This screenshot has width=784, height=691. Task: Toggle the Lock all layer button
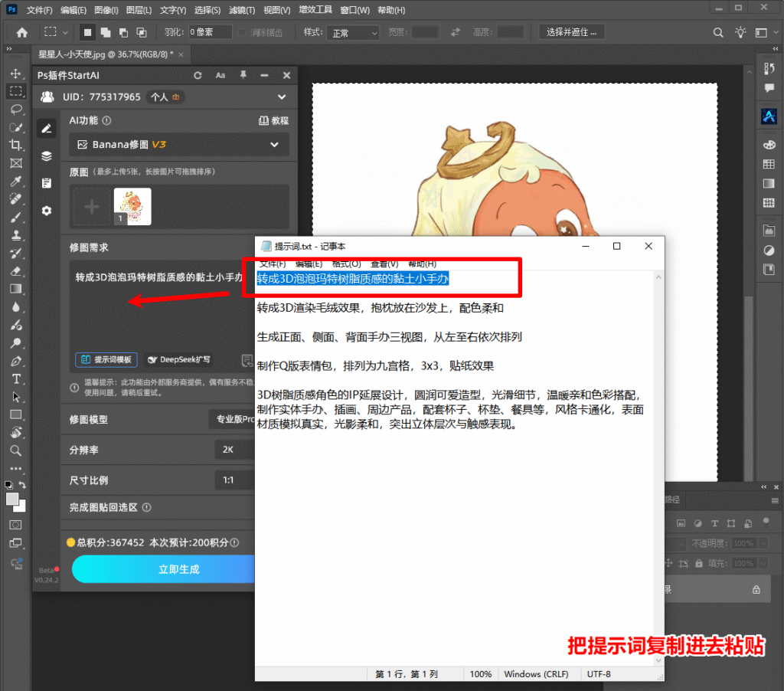click(699, 563)
